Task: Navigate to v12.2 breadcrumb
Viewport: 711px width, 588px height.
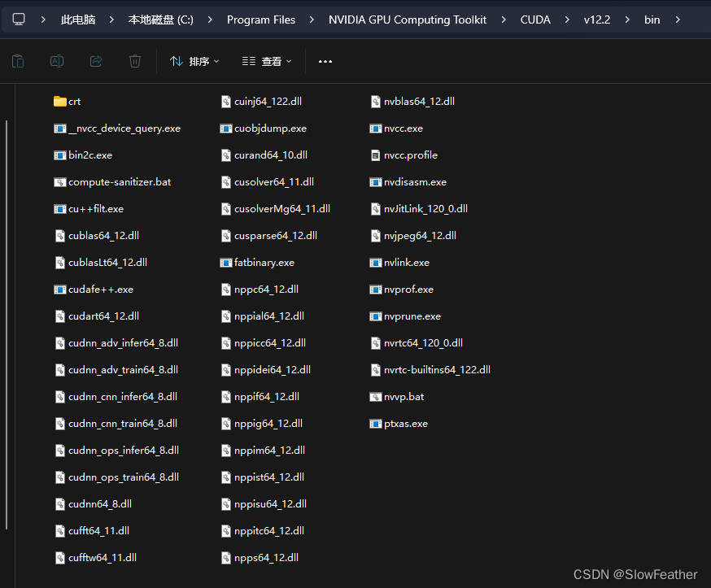Action: 597,20
